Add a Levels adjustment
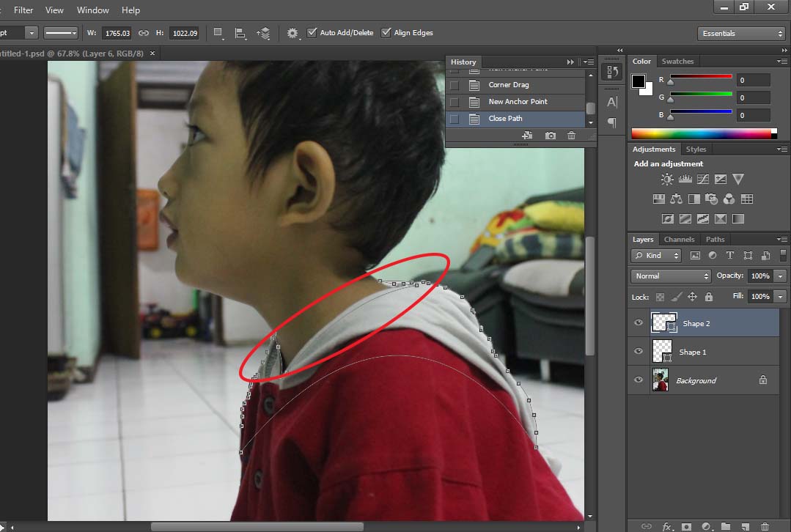The image size is (791, 532). 685,179
